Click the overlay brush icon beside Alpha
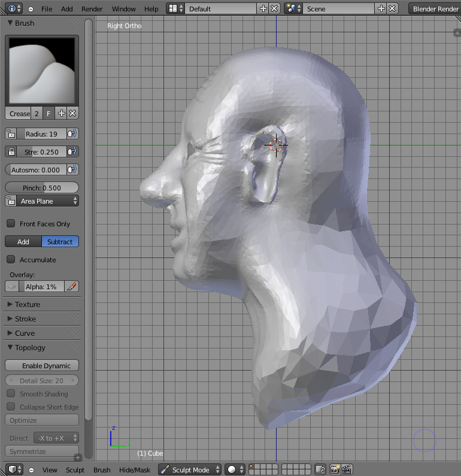The height and width of the screenshot is (476, 461). [x=72, y=287]
